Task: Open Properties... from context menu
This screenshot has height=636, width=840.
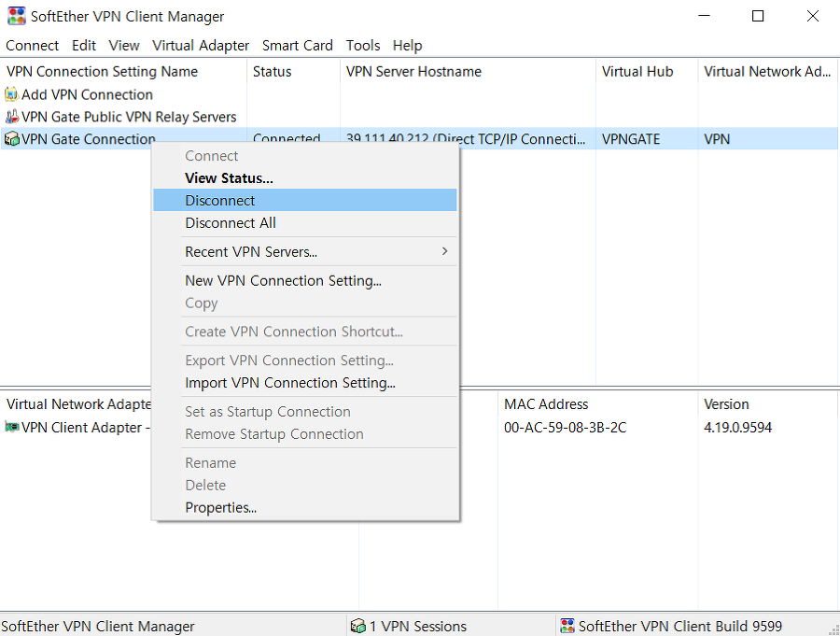Action: (x=305, y=507)
